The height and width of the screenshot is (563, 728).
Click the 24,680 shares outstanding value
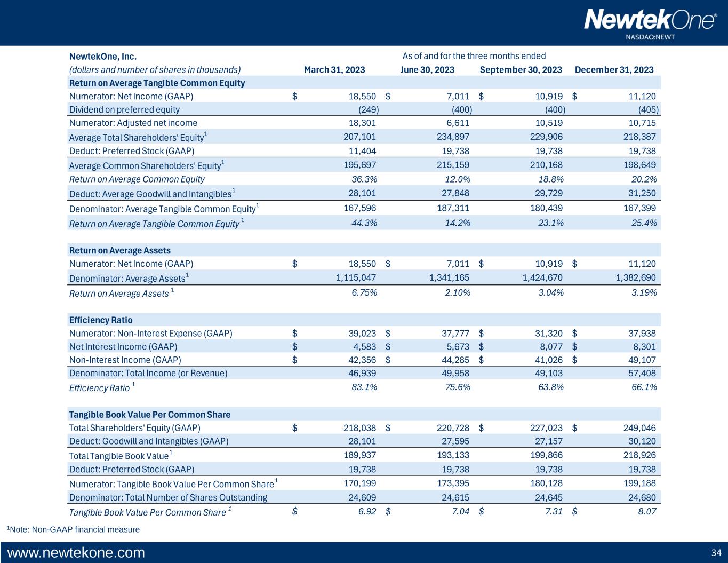(643, 497)
